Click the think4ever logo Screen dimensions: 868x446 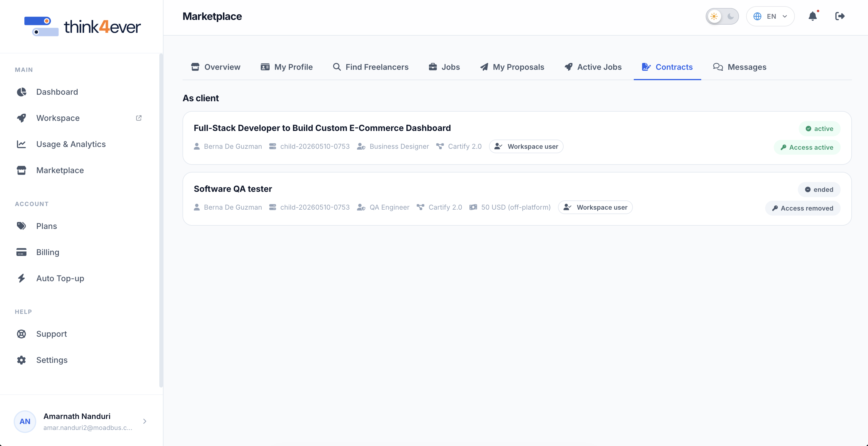point(82,26)
